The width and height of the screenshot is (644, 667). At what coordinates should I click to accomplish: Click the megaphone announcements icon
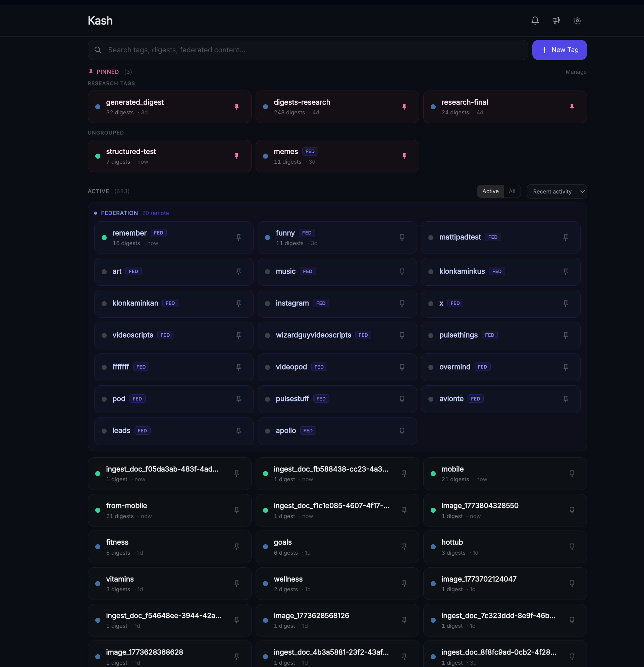(x=556, y=21)
